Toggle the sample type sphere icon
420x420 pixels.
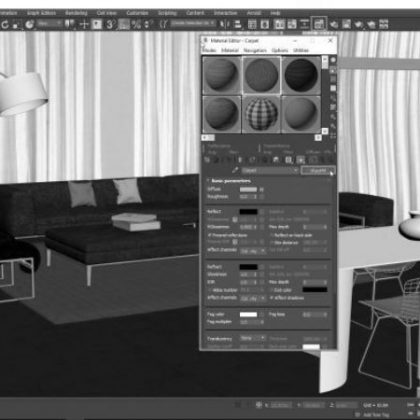pos(333,60)
